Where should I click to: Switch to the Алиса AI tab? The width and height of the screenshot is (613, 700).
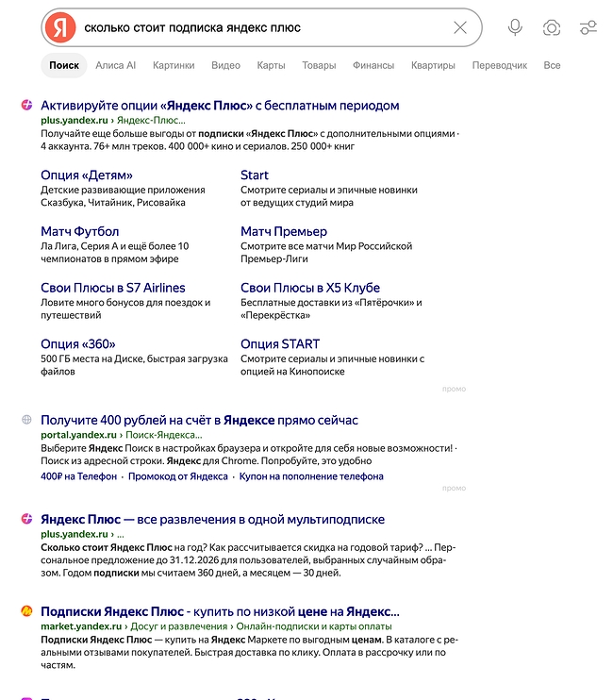pyautogui.click(x=116, y=65)
